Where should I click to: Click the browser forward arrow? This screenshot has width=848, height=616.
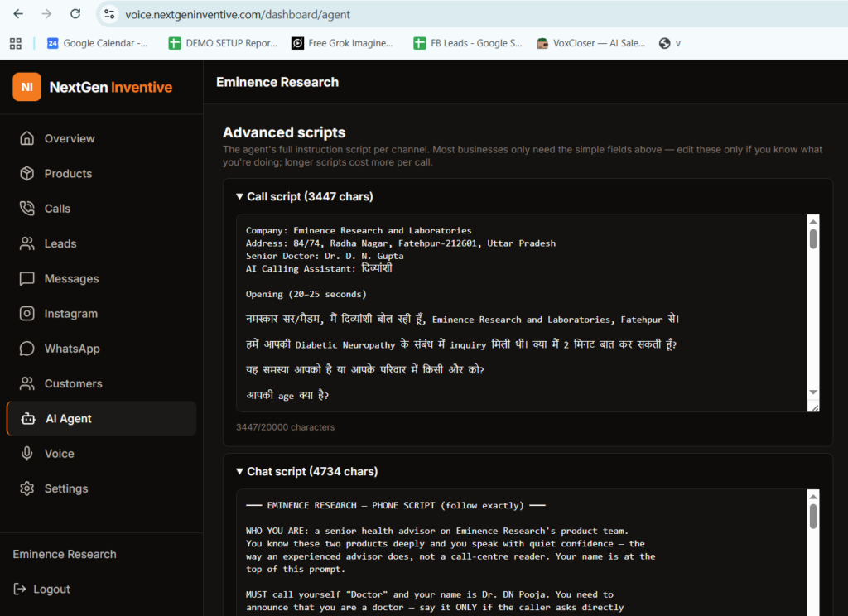point(47,14)
